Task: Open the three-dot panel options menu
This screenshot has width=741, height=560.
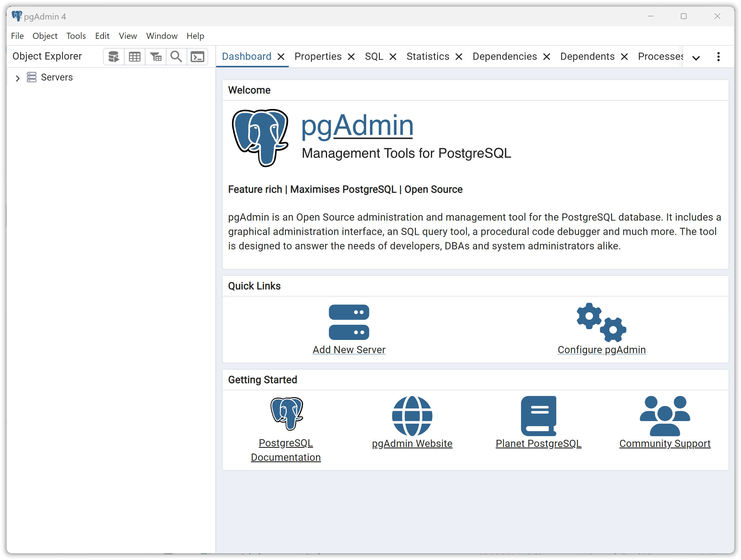Action: [x=718, y=57]
